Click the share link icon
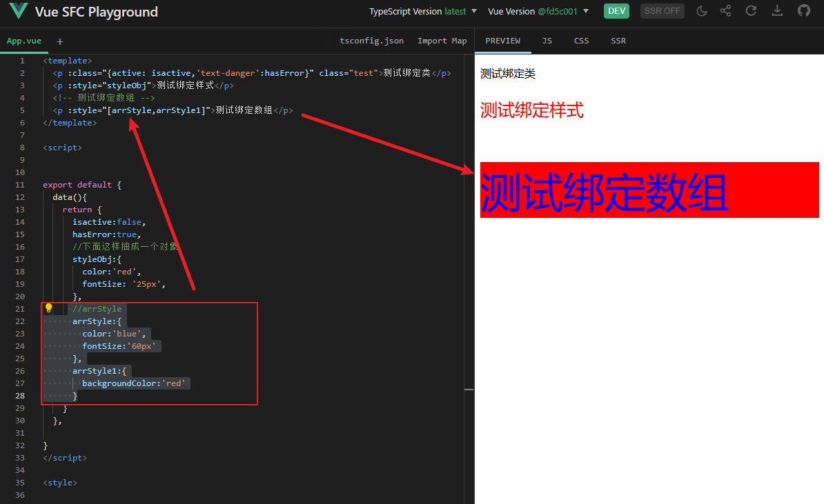Screen dimensions: 824x504 click(x=726, y=11)
